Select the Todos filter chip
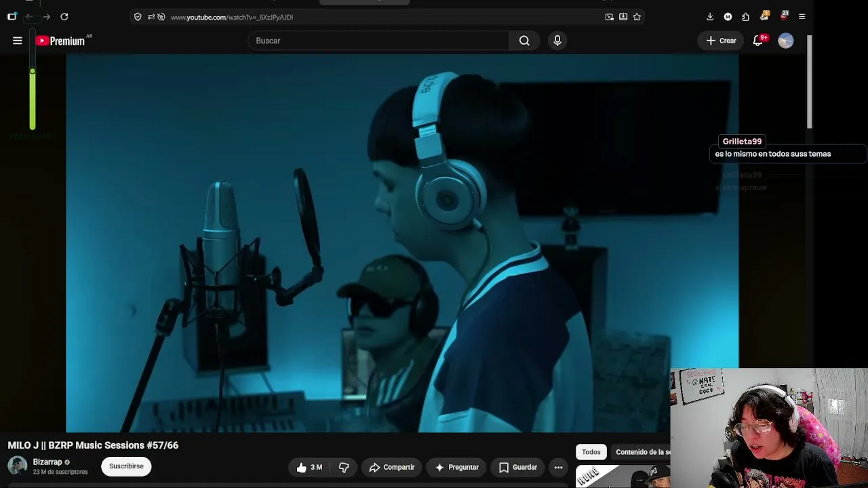 click(591, 452)
